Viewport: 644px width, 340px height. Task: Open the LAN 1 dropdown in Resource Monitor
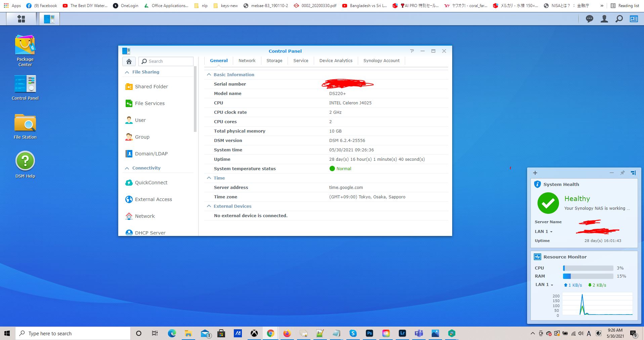[544, 285]
